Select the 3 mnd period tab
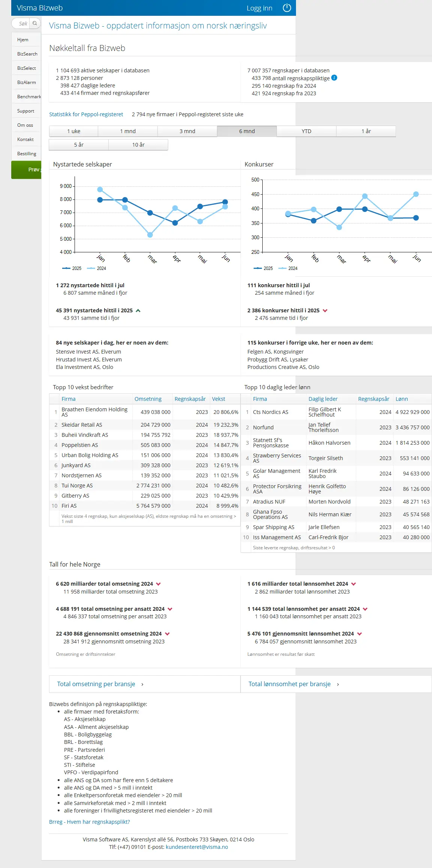Viewport: 432px width, 868px height. click(187, 131)
